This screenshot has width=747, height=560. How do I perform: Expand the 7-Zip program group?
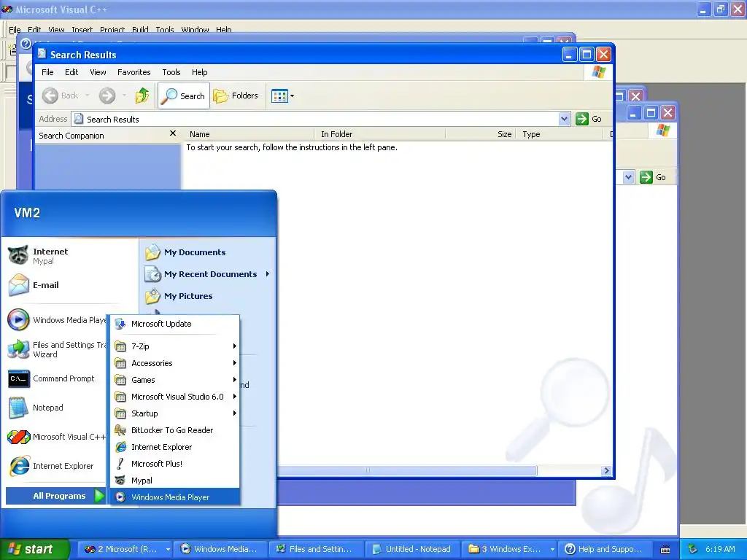175,346
